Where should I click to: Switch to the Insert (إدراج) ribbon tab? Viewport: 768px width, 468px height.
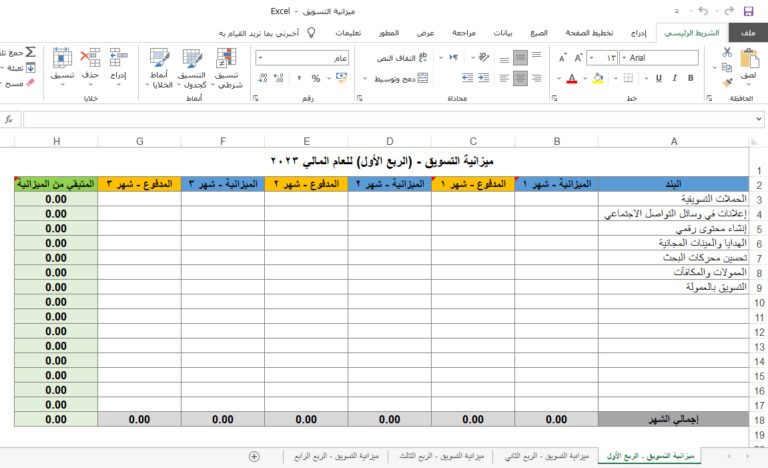point(638,33)
